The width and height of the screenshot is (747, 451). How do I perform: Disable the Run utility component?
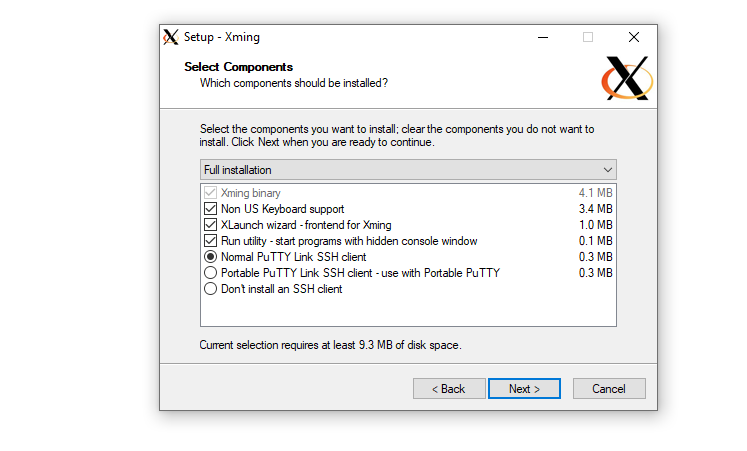(x=210, y=241)
